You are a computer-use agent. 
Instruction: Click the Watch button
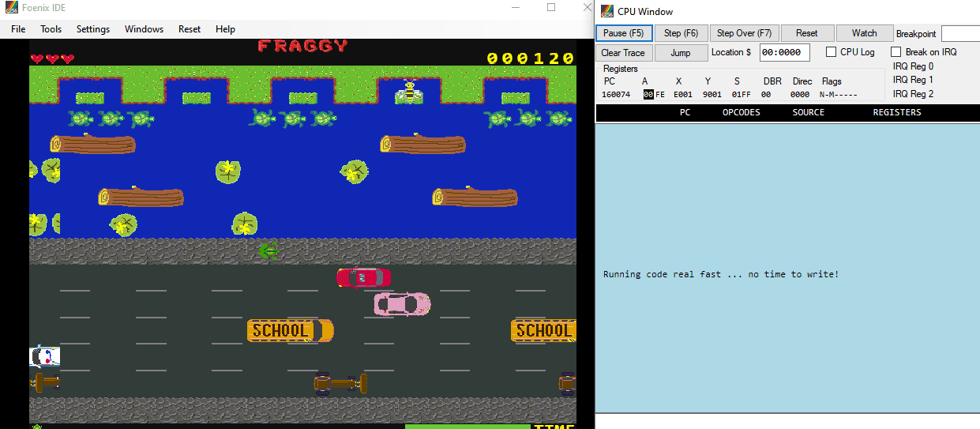point(864,33)
